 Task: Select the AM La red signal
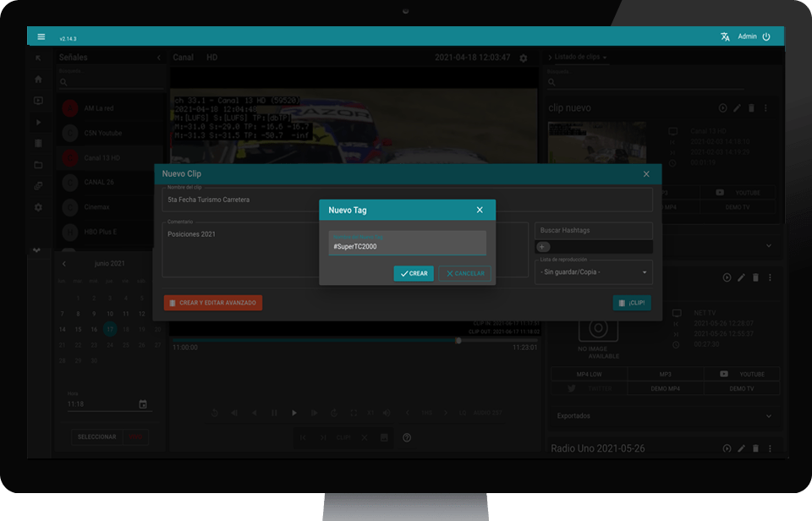coord(110,108)
